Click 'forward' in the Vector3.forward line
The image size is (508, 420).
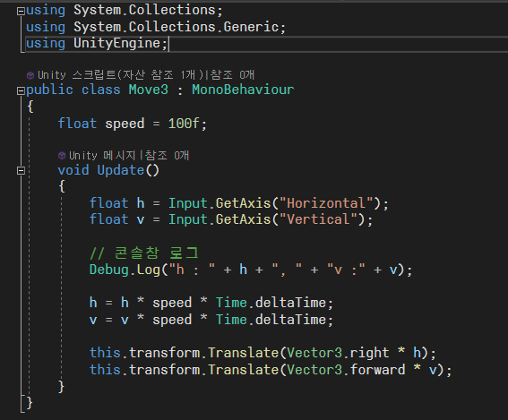[x=378, y=370]
